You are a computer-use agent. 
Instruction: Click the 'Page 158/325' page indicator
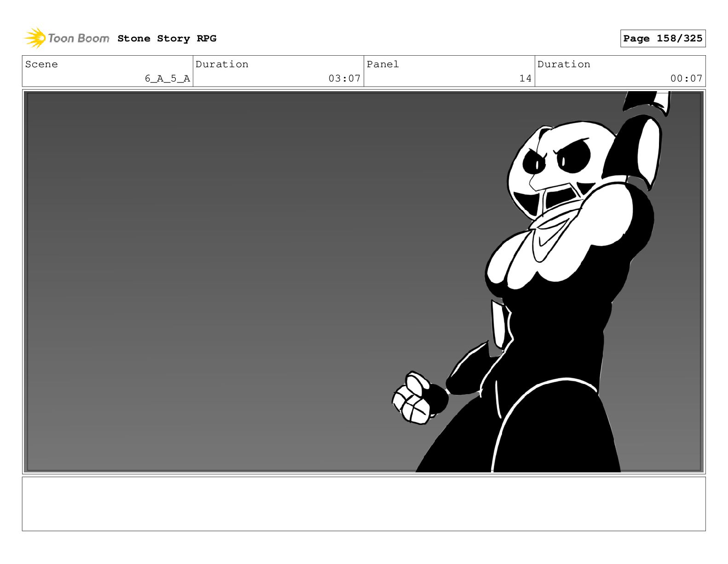(663, 39)
